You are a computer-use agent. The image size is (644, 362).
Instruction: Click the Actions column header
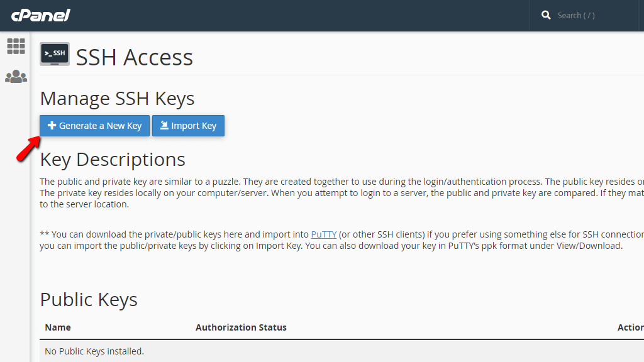click(x=630, y=327)
